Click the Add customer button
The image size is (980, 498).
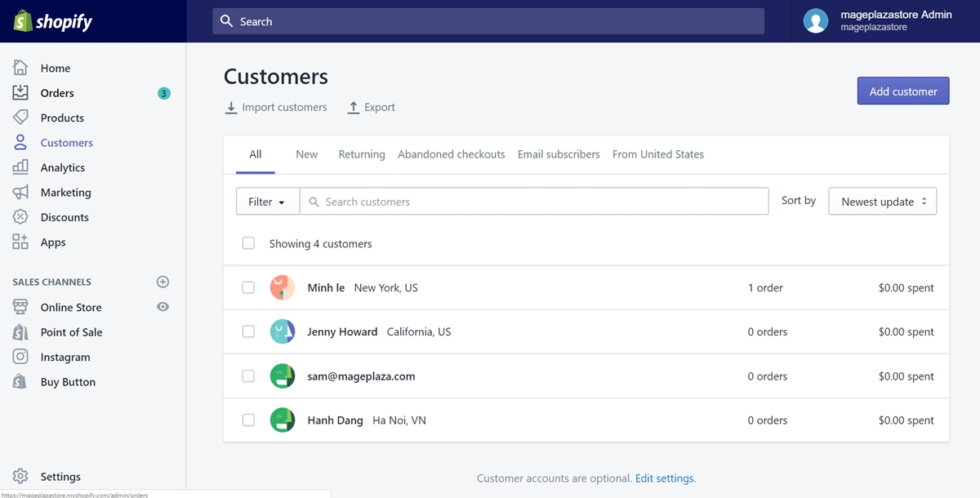click(x=903, y=91)
